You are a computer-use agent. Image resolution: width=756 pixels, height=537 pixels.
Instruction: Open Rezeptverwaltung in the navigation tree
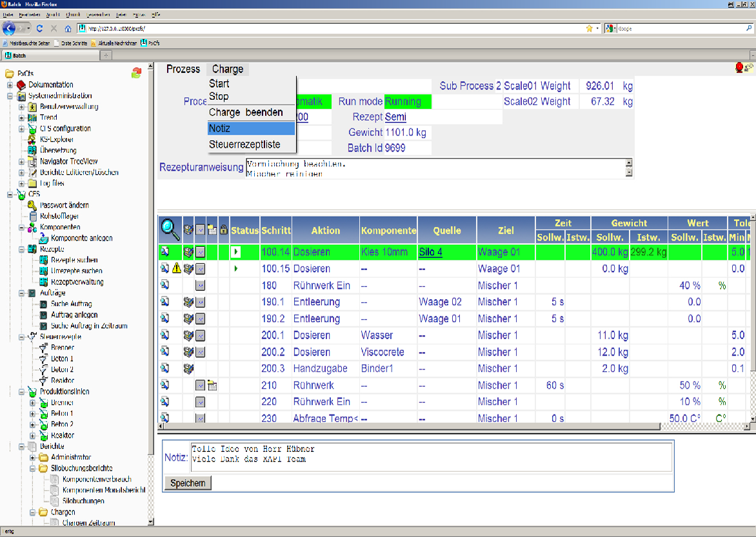click(x=77, y=282)
